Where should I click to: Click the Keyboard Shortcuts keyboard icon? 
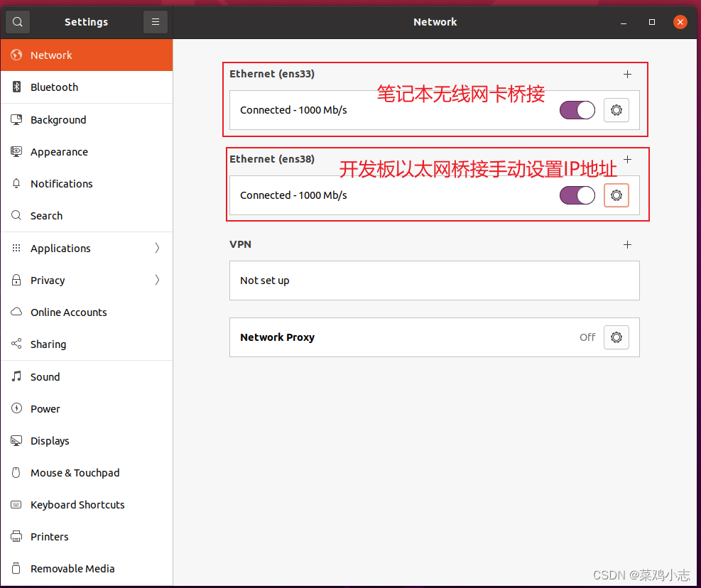click(16, 504)
